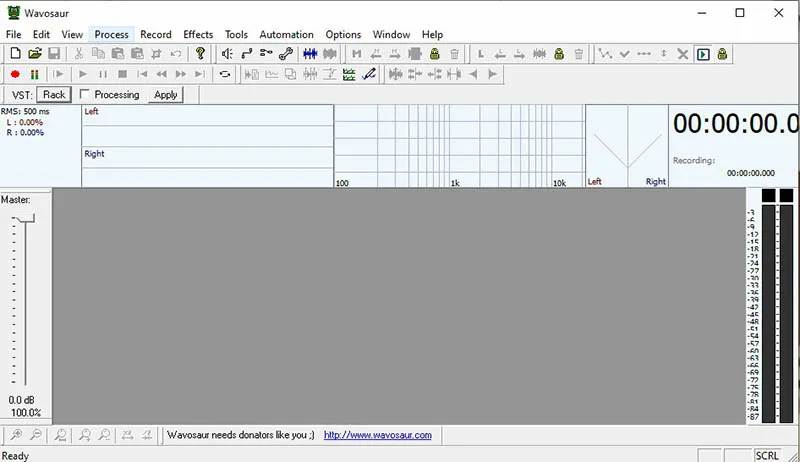Image resolution: width=800 pixels, height=462 pixels.
Task: Click the VST Apply button
Action: (166, 95)
